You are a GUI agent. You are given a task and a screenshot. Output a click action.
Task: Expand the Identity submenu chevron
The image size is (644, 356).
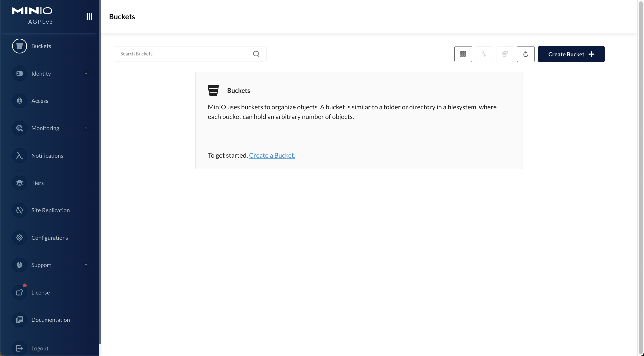pyautogui.click(x=86, y=74)
